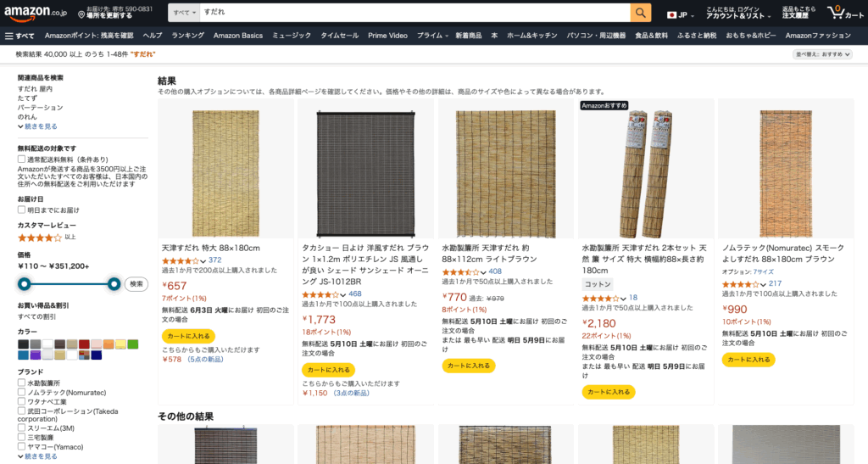Click the left price slider handle
The image size is (868, 464).
pos(24,284)
